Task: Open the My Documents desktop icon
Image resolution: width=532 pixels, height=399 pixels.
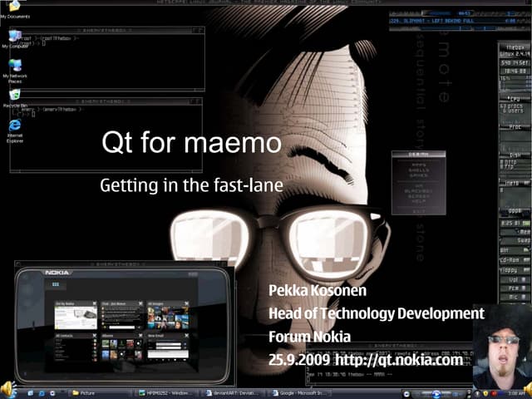Action: [x=14, y=7]
